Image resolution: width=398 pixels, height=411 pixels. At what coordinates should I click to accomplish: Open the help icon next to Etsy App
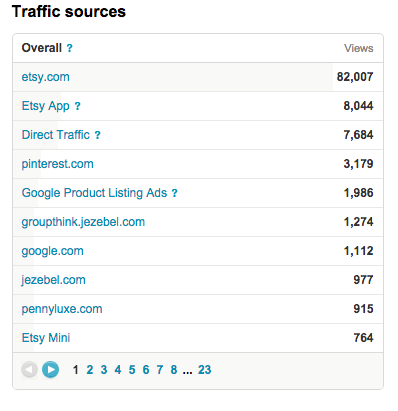click(77, 106)
